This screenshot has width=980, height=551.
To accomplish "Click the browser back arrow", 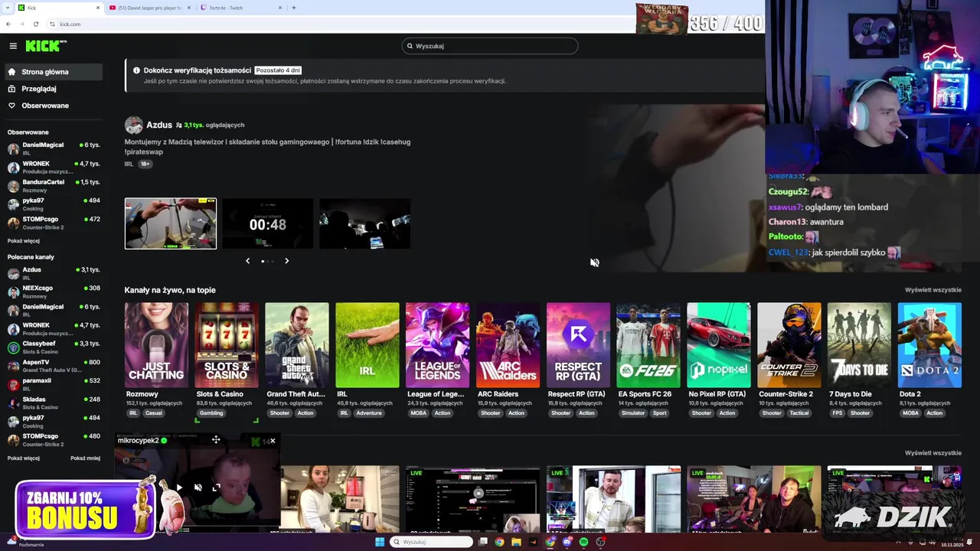I will pos(8,24).
